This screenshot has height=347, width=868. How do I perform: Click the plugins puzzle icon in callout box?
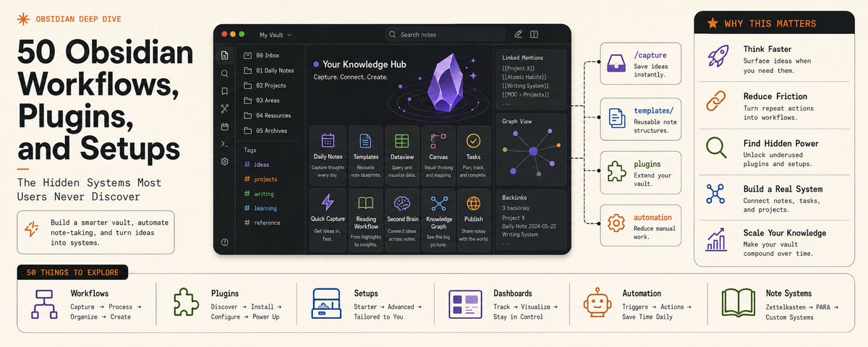coord(617,171)
